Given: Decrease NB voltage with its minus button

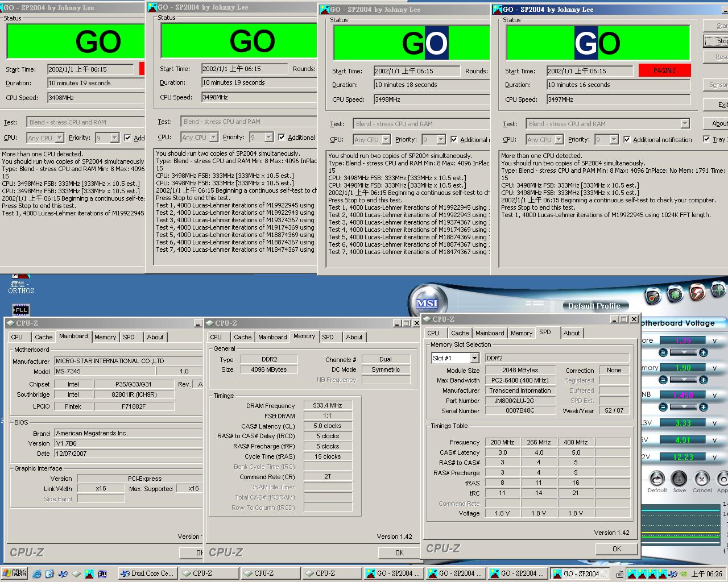Looking at the screenshot, I should coord(663,407).
